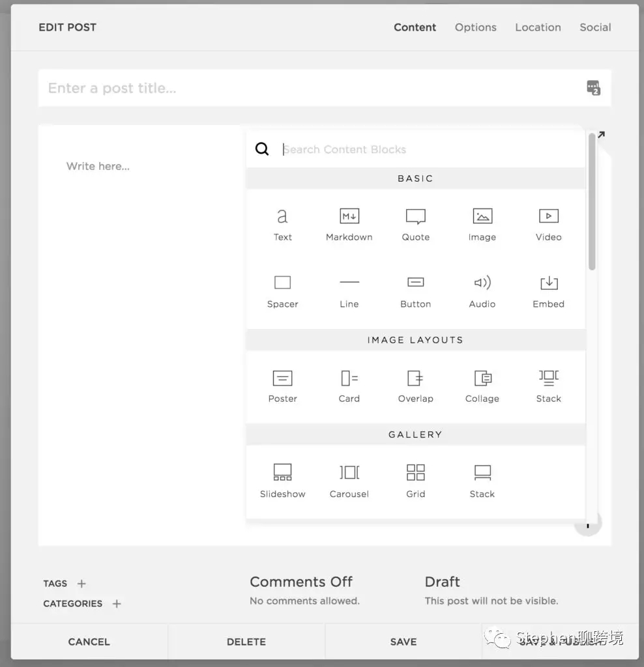
Task: Insert a Spacer block
Action: point(282,289)
